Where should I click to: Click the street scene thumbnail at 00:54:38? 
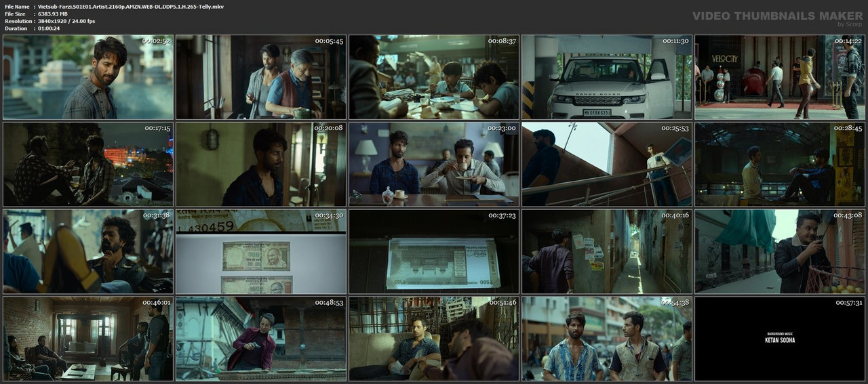point(607,339)
